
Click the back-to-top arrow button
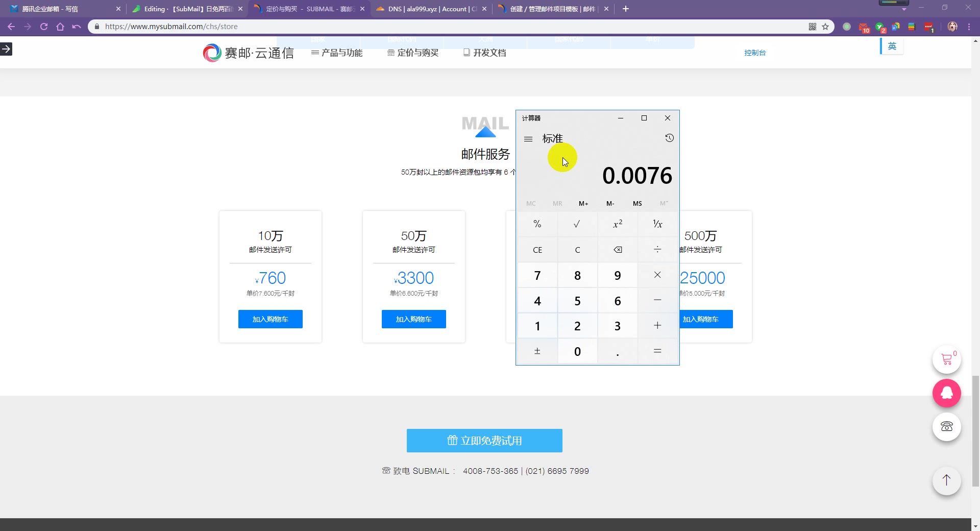coord(947,480)
